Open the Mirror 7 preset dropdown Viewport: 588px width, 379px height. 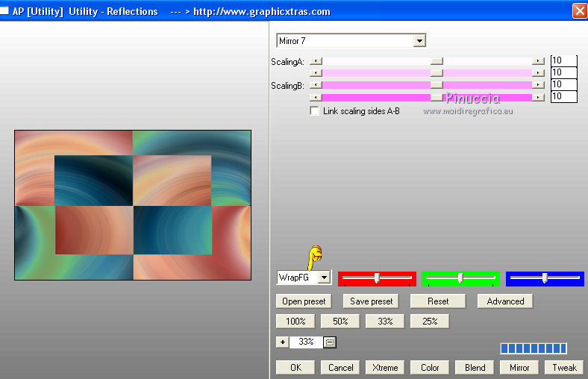tap(419, 40)
